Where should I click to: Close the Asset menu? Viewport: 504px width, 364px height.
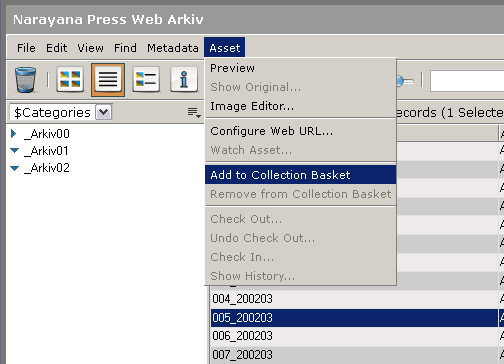pos(225,48)
